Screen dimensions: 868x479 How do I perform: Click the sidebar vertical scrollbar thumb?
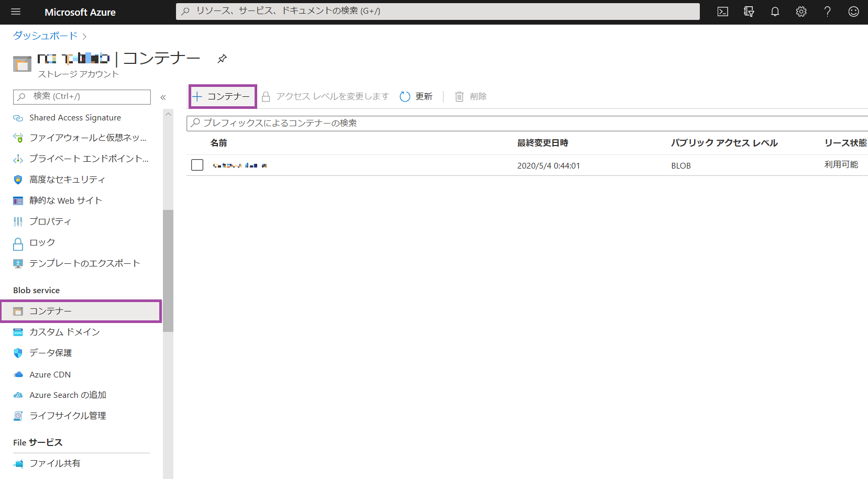168,271
